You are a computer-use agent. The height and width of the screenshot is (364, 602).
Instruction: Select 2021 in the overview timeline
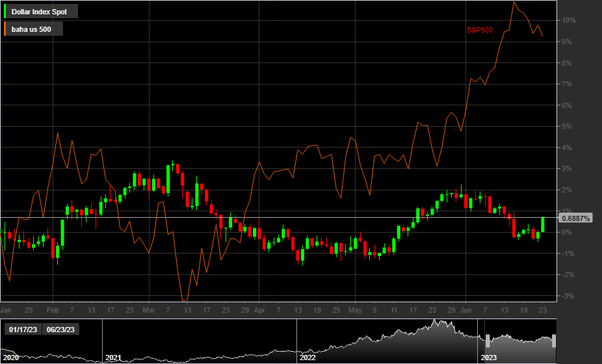coord(113,357)
